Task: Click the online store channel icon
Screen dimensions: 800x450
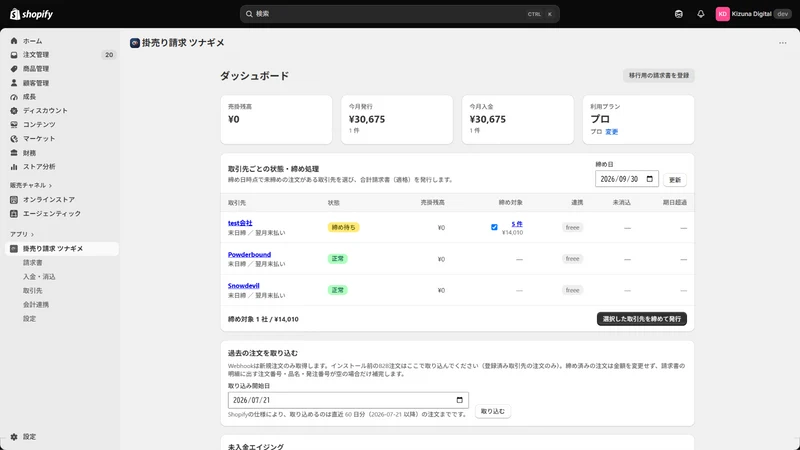Action: coord(14,199)
